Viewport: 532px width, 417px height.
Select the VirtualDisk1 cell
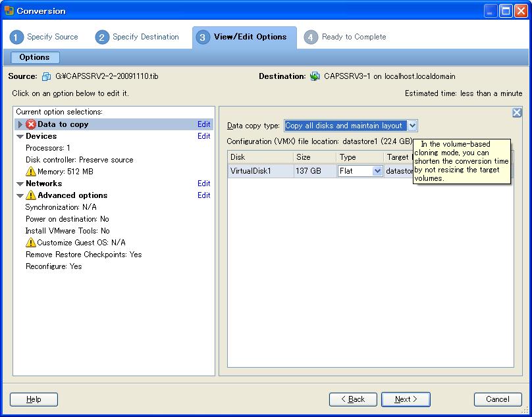click(x=261, y=171)
